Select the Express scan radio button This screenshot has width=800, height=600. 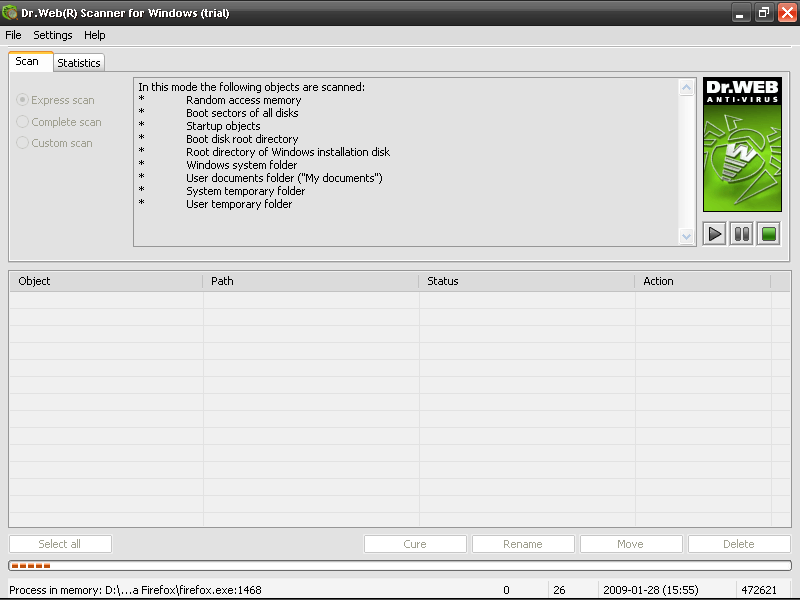click(23, 100)
